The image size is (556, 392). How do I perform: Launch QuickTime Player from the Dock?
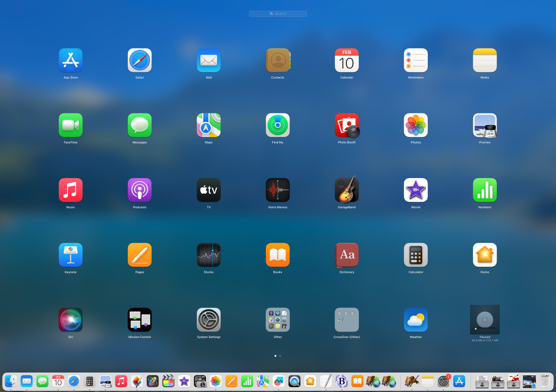pos(294,381)
